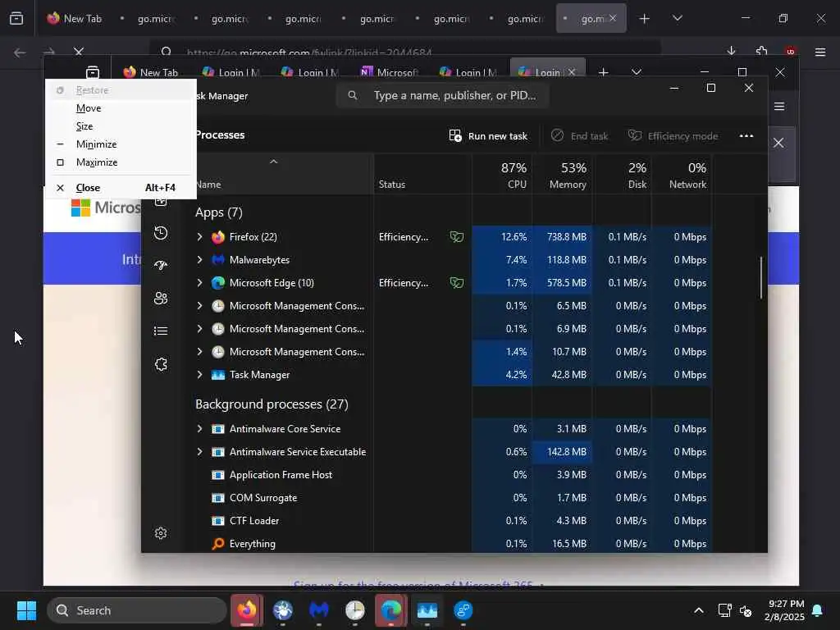Expand the Firefox (22) process group
This screenshot has width=840, height=630.
coord(200,237)
